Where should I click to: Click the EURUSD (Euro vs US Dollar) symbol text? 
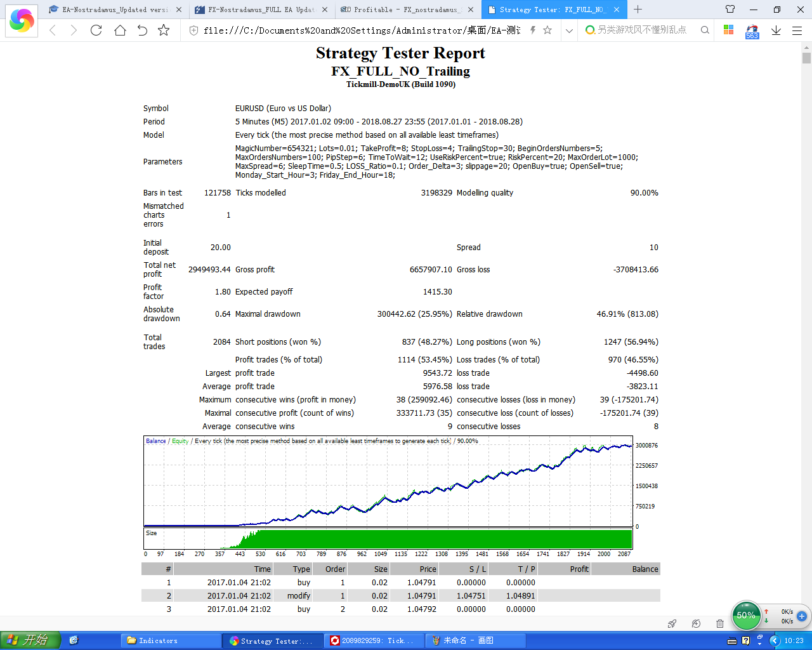click(283, 109)
